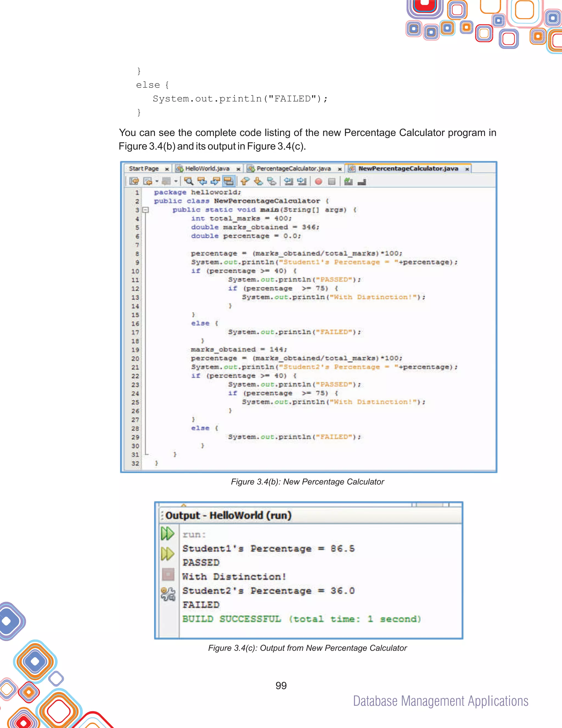Collapse the main method code fold at line 3

coord(145,210)
